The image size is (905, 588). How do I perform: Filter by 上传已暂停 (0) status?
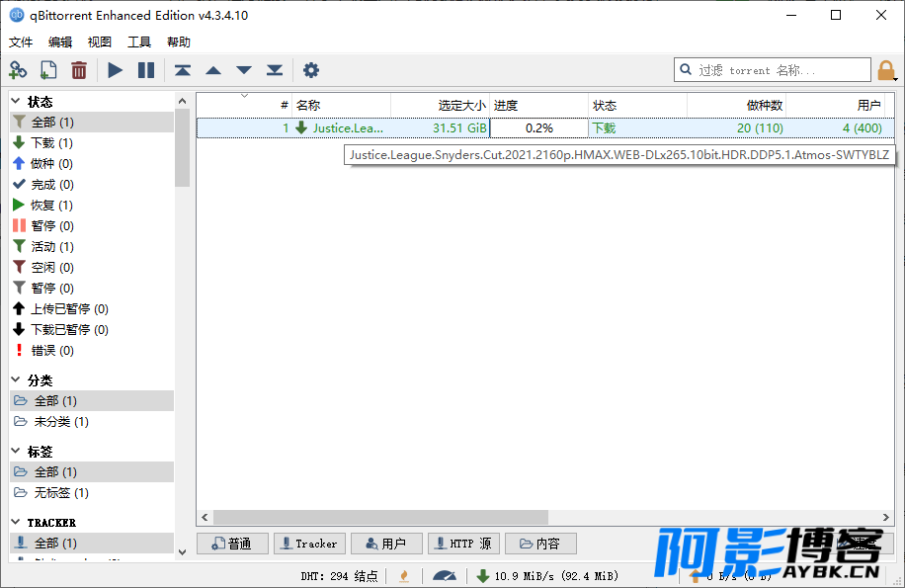(x=92, y=308)
